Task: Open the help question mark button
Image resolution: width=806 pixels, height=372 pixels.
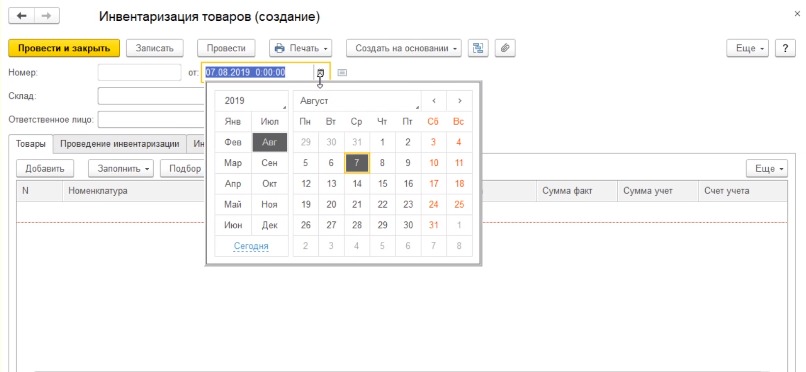Action: tap(785, 48)
